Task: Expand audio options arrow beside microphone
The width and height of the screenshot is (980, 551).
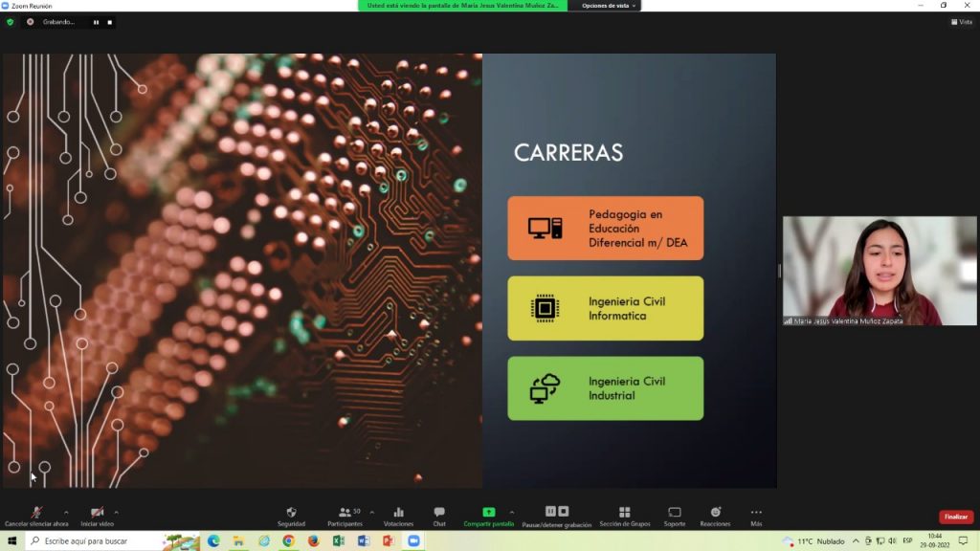Action: (x=66, y=512)
